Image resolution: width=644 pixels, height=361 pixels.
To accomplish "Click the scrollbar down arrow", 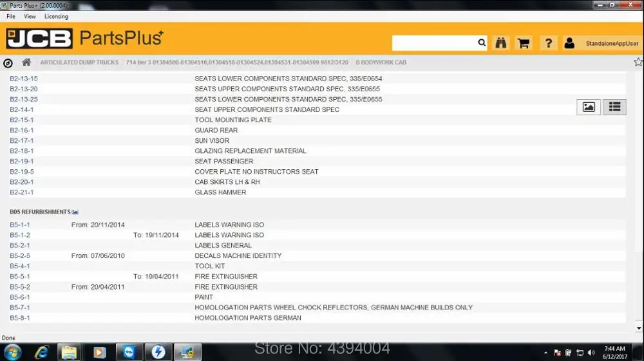I will coord(639,328).
